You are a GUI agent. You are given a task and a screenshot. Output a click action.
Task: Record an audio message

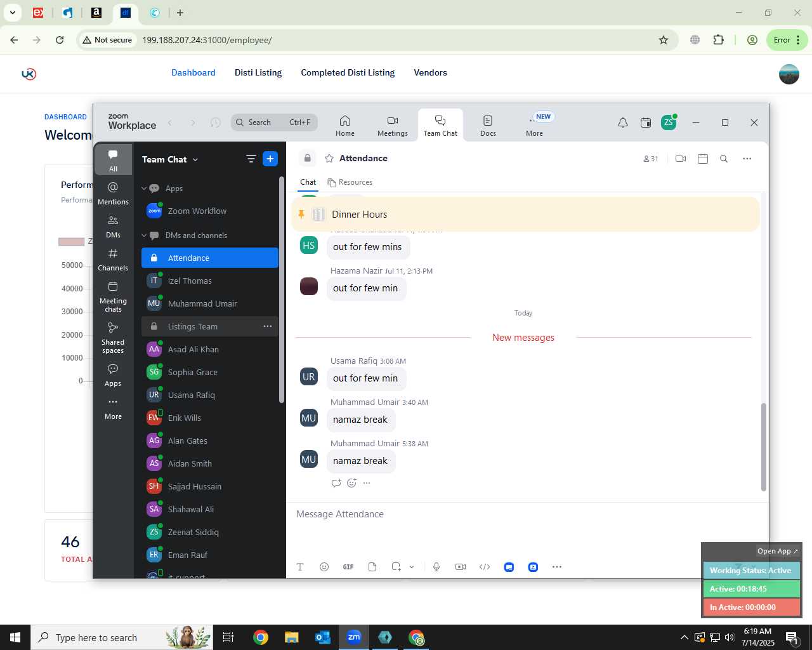click(436, 567)
